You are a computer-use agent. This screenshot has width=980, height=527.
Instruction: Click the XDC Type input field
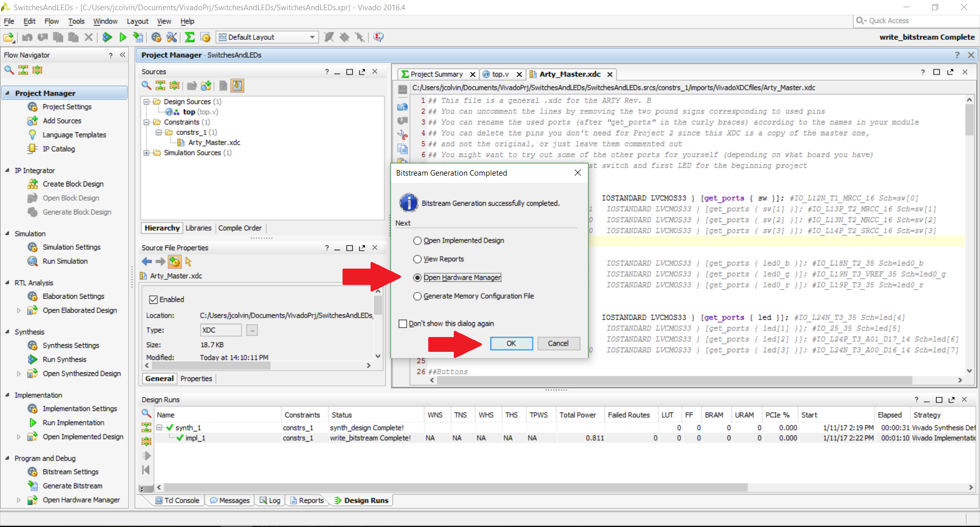[220, 330]
